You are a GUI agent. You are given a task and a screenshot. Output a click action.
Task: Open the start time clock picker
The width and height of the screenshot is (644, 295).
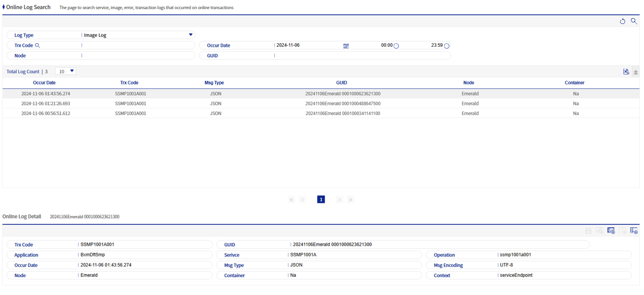[396, 45]
